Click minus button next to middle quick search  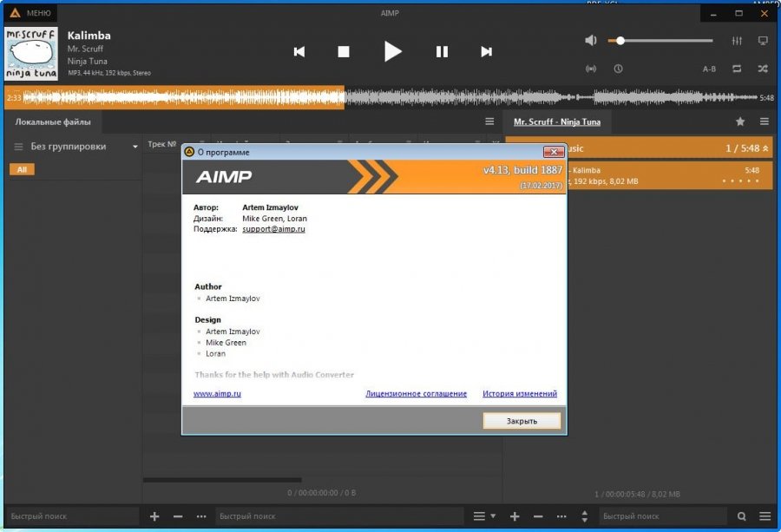178,516
